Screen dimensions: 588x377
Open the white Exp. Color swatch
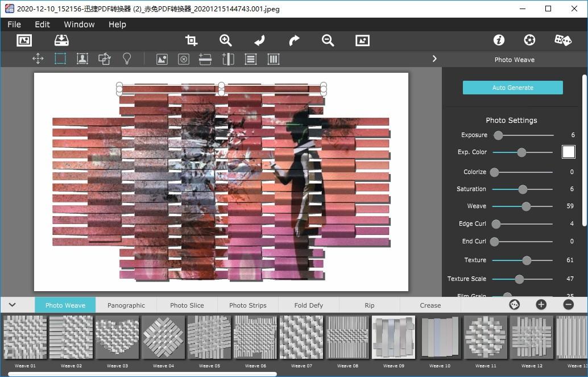pos(569,152)
